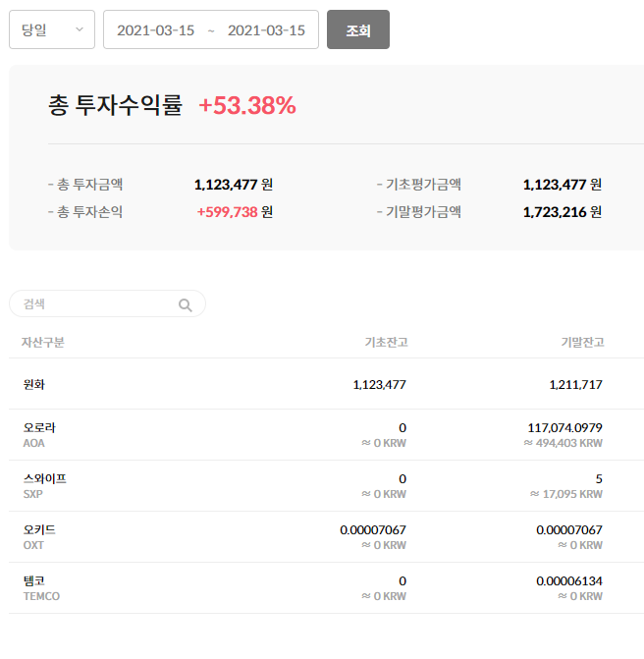This screenshot has width=644, height=659.
Task: Click the 기말잔고 column header
Action: 582,342
